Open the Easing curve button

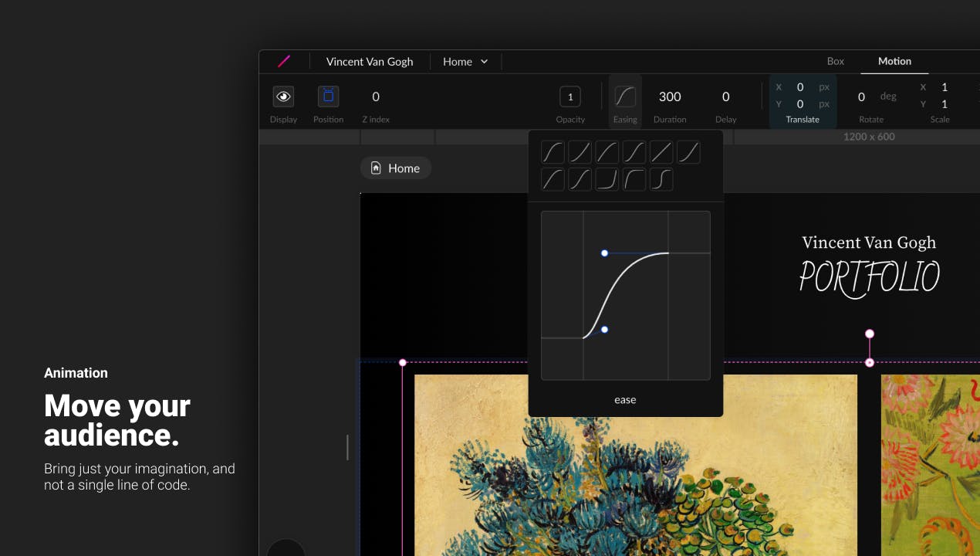click(x=625, y=97)
